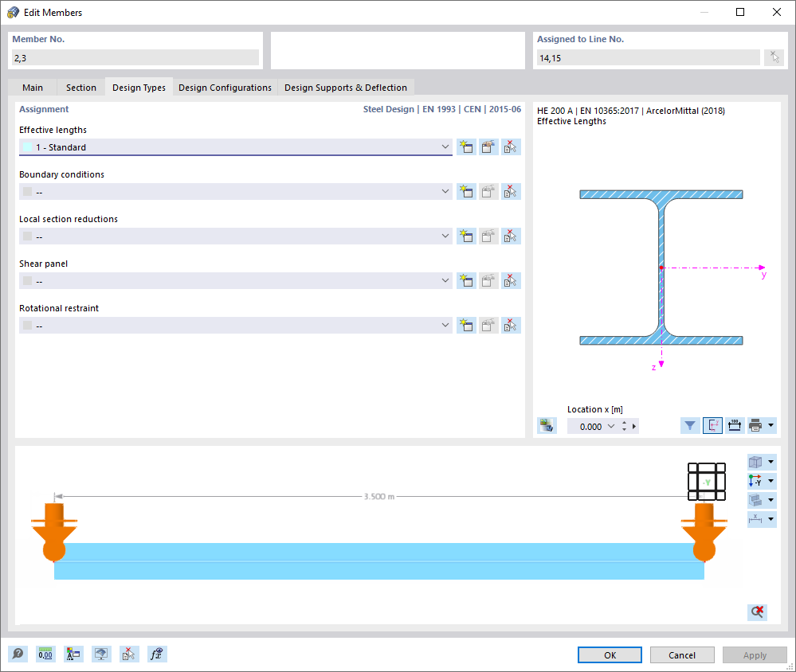Click the filter funnel icon under the section view
The height and width of the screenshot is (672, 796).
click(x=690, y=425)
